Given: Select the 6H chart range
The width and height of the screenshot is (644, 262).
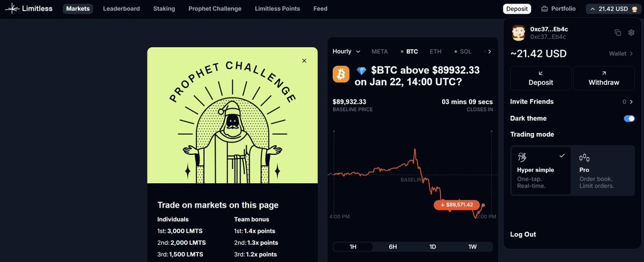Looking at the screenshot, I should click(x=393, y=247).
